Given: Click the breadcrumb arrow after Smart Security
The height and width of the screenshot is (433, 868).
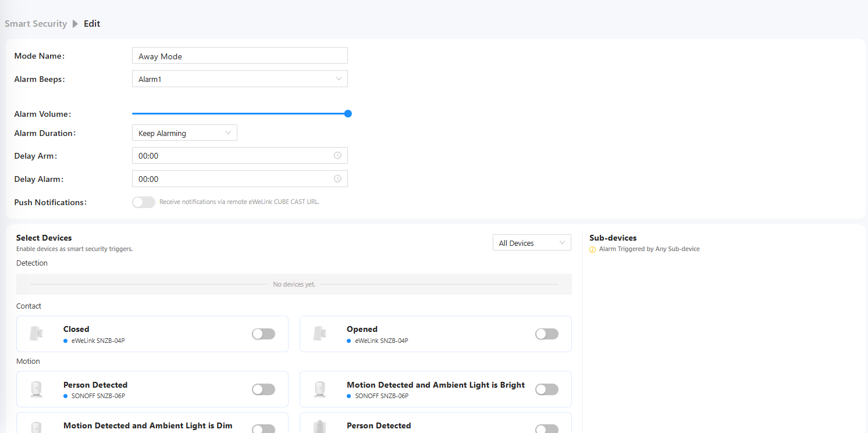Looking at the screenshot, I should pos(75,24).
